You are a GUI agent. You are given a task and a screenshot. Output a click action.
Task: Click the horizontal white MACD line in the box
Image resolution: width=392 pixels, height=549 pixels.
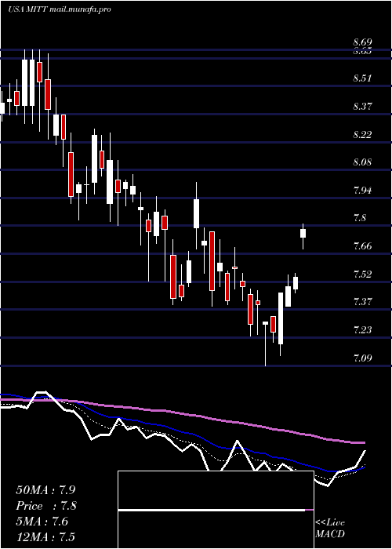coord(212,510)
